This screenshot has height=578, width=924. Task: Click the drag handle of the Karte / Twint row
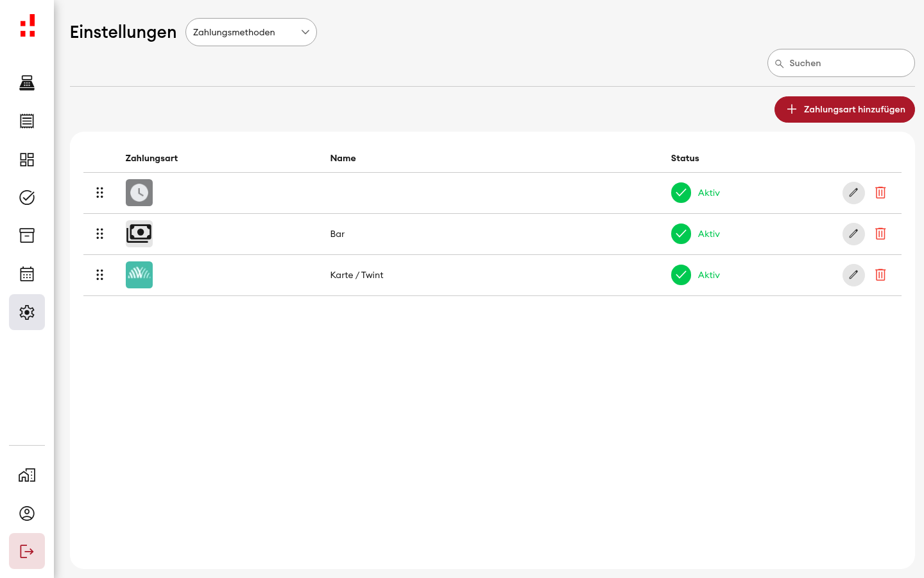pyautogui.click(x=99, y=275)
